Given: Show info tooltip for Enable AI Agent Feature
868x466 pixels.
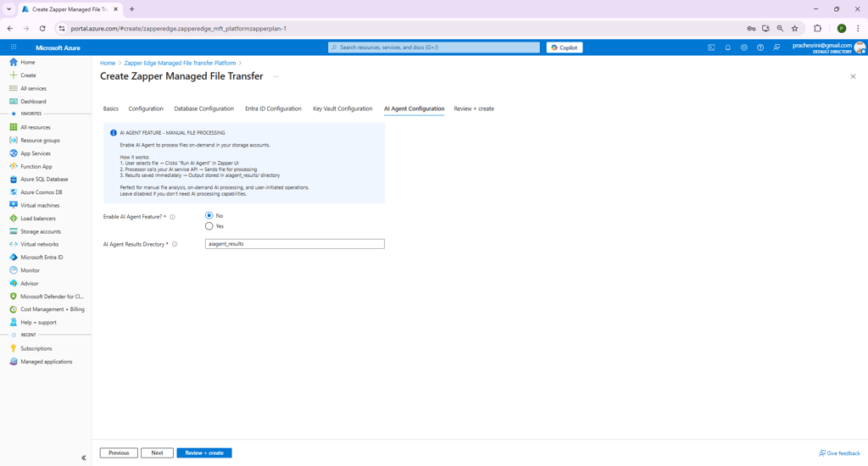Looking at the screenshot, I should tap(172, 217).
